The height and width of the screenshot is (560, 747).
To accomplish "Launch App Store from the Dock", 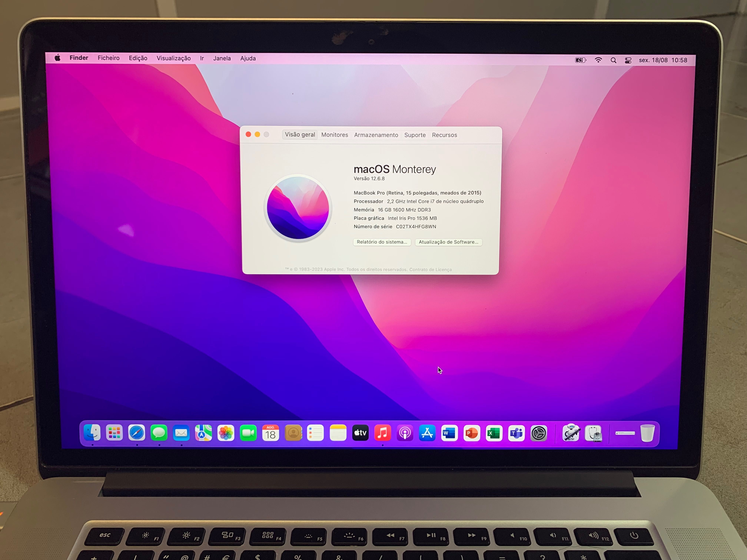I will tap(427, 433).
